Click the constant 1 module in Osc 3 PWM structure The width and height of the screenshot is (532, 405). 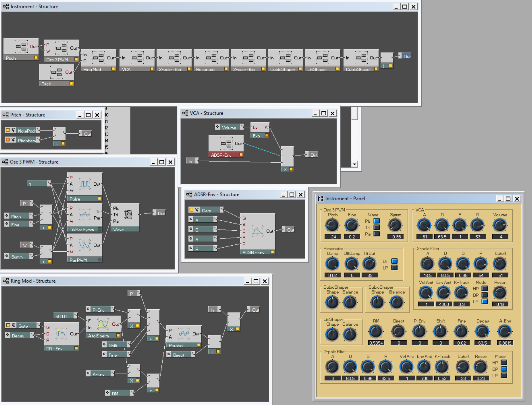[39, 184]
